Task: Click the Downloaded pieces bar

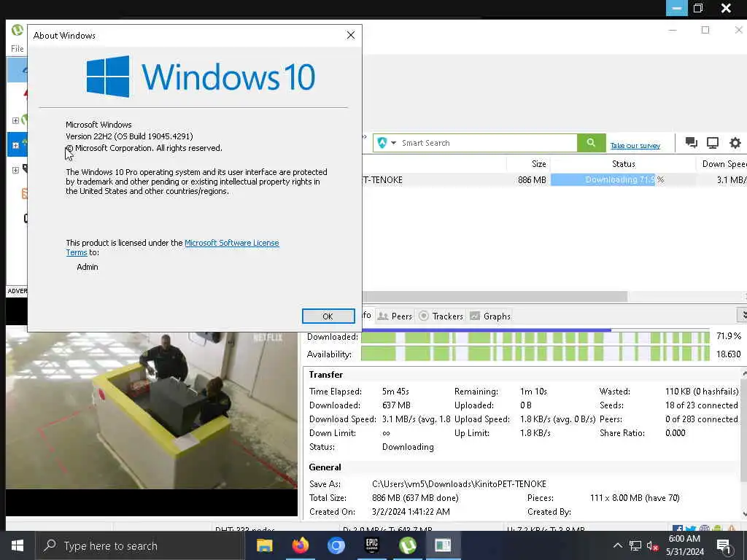Action: (x=535, y=338)
